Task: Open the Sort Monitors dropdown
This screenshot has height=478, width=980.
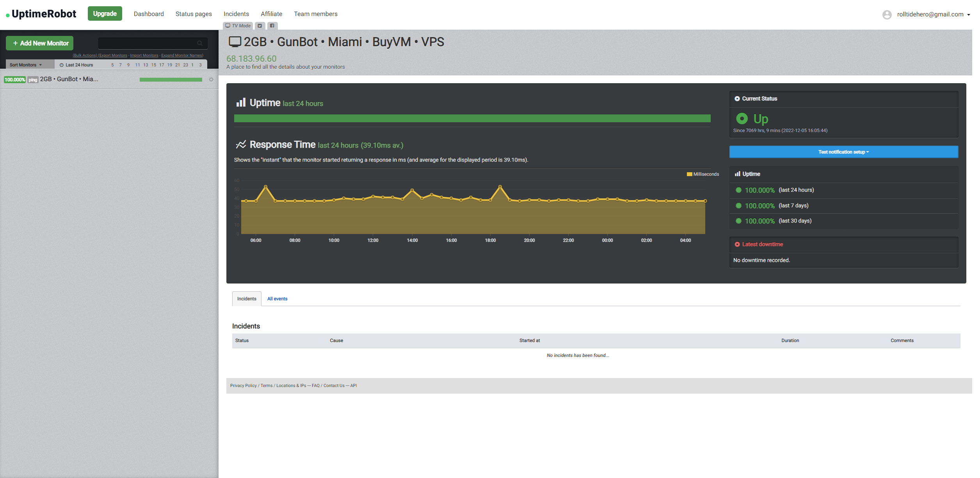Action: point(26,65)
